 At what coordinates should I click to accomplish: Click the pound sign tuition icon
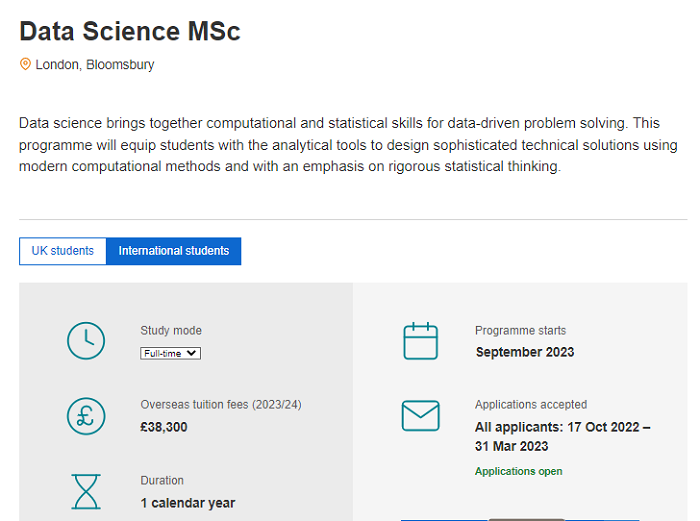[86, 416]
